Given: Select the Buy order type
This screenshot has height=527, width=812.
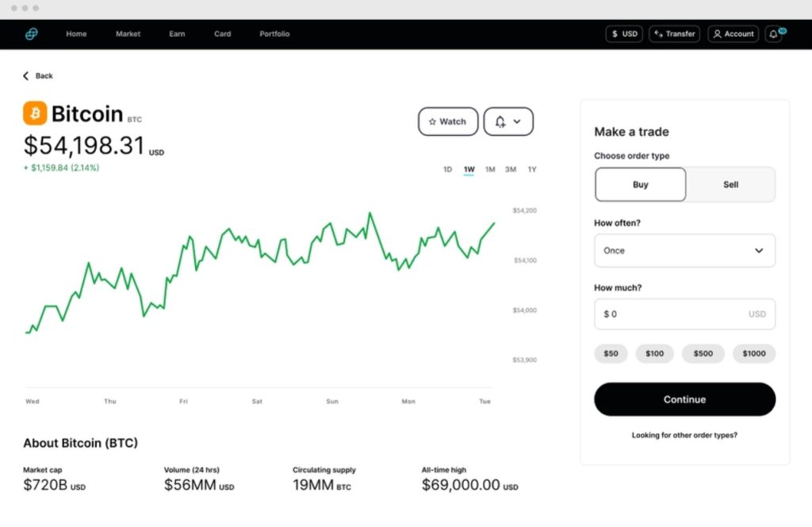Looking at the screenshot, I should pyautogui.click(x=640, y=184).
